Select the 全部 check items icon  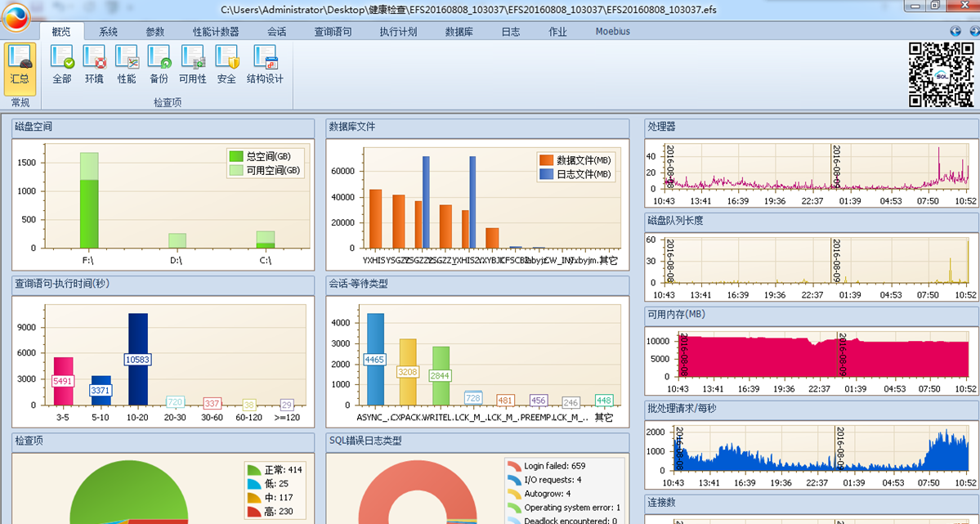(62, 65)
